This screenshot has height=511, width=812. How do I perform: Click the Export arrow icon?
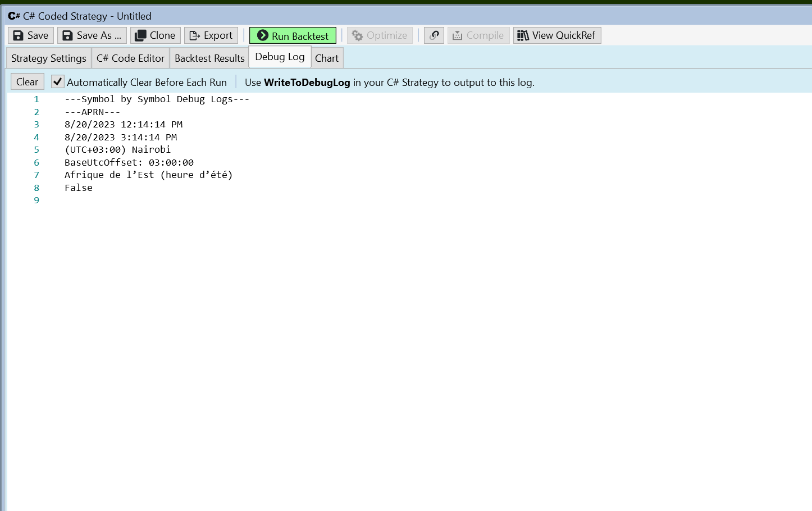click(195, 35)
